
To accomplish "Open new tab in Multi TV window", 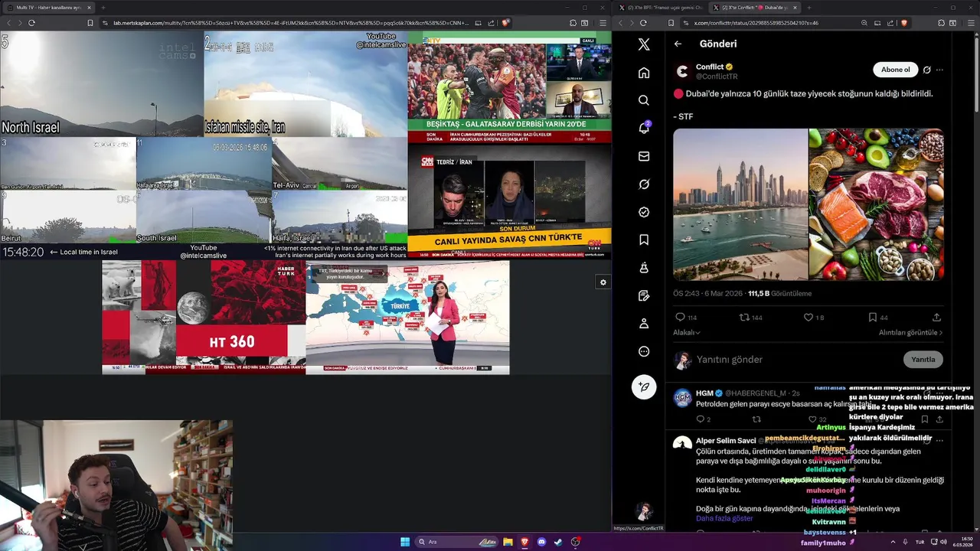I will point(103,7).
